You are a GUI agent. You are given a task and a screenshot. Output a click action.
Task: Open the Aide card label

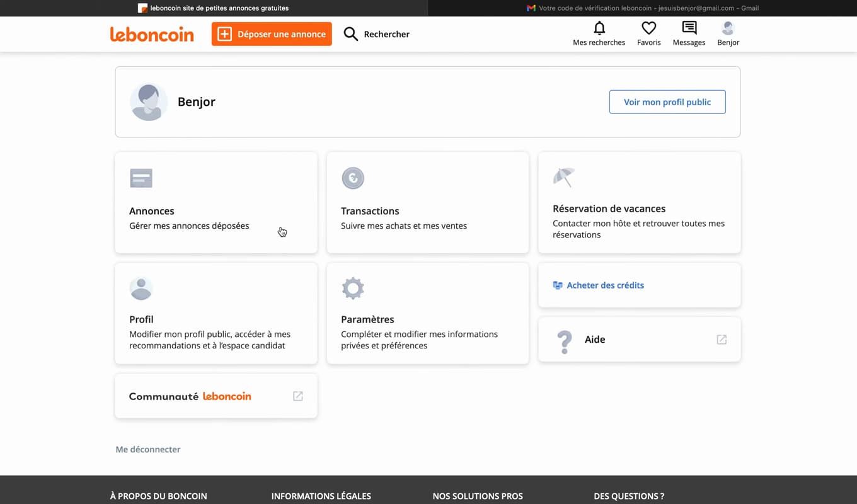[595, 340]
